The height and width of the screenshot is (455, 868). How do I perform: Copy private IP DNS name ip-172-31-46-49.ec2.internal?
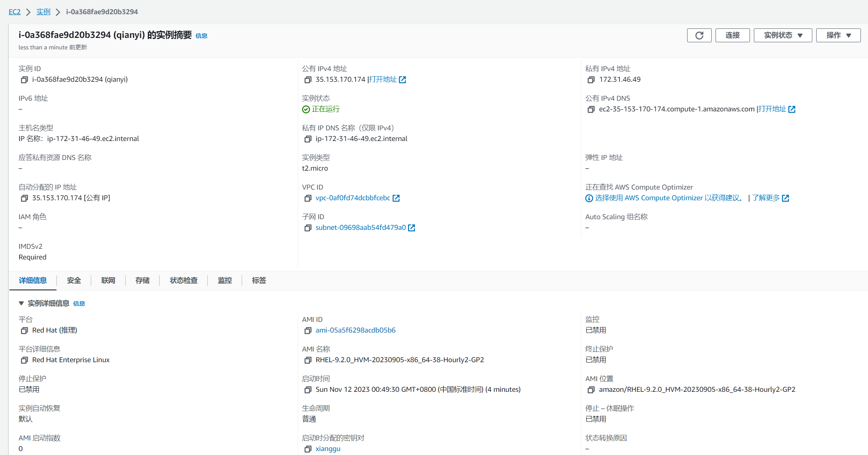pyautogui.click(x=308, y=139)
